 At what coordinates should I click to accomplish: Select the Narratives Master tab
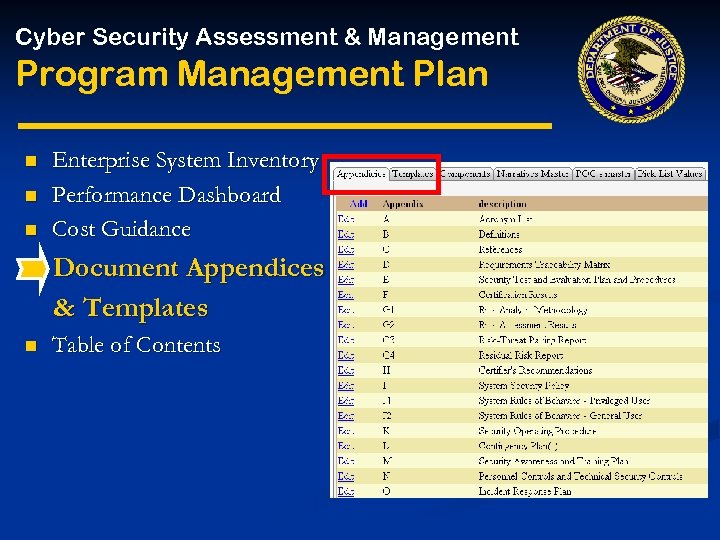pyautogui.click(x=533, y=174)
